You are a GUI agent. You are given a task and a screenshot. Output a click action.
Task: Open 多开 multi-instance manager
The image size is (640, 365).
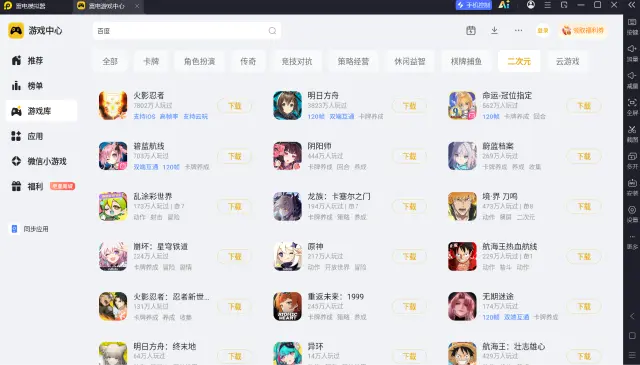pyautogui.click(x=632, y=161)
